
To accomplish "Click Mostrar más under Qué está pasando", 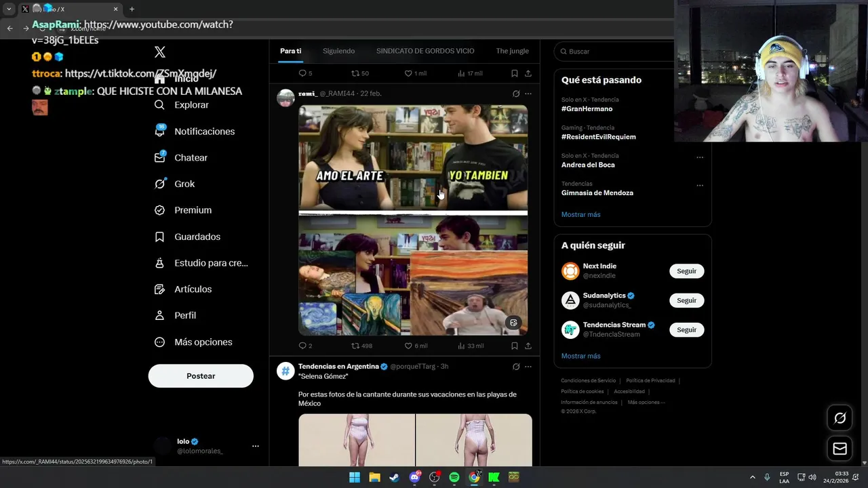I will 581,214.
